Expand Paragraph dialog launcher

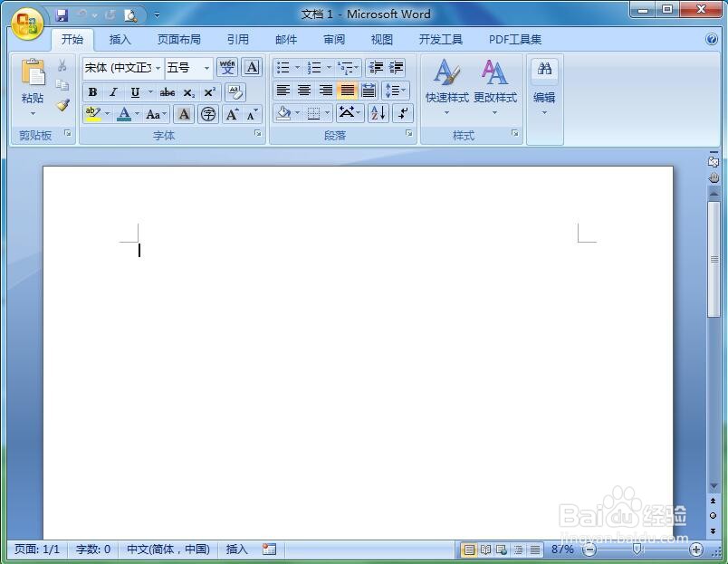408,133
